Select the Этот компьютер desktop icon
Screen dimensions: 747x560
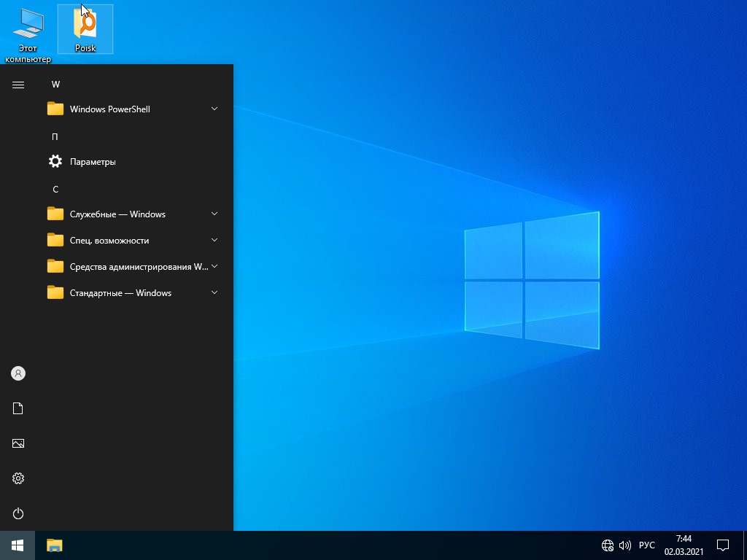pyautogui.click(x=28, y=33)
